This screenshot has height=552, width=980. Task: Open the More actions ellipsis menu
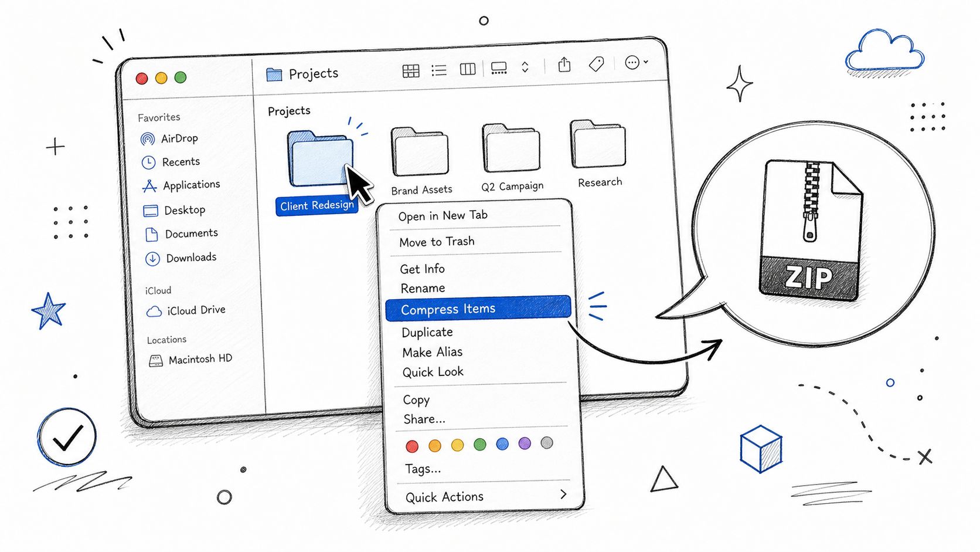pyautogui.click(x=637, y=62)
